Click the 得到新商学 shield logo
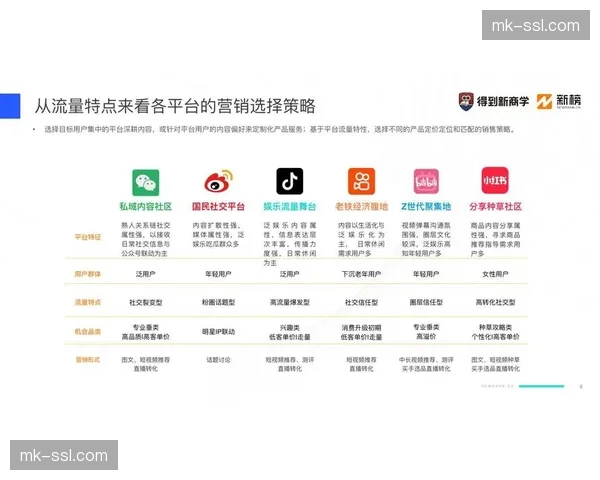Image resolution: width=600 pixels, height=480 pixels. click(x=466, y=101)
